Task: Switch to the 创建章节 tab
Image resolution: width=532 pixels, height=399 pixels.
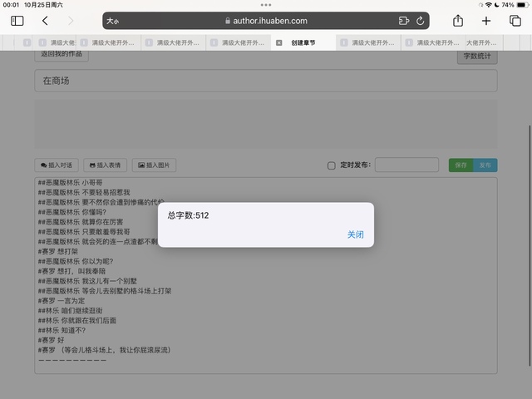Action: click(303, 42)
